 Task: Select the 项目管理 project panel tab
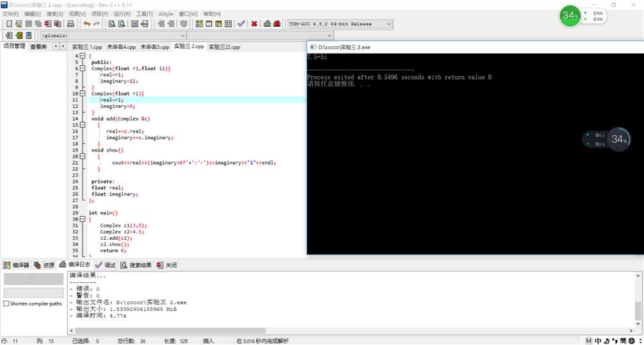[x=14, y=46]
